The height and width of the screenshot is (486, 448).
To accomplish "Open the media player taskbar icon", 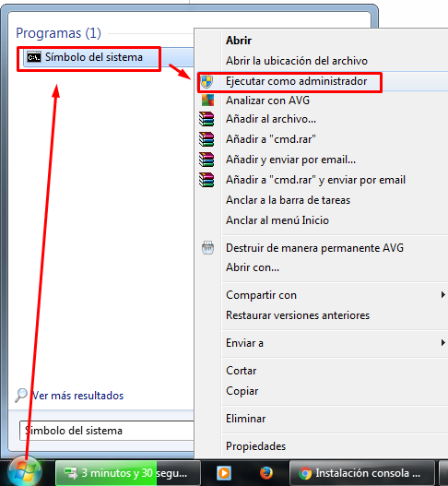I will [x=224, y=473].
